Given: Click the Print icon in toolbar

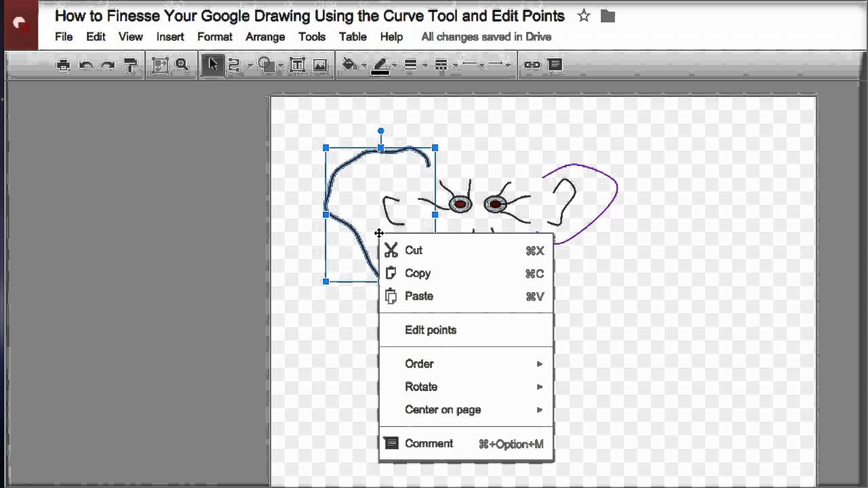Looking at the screenshot, I should click(x=63, y=65).
